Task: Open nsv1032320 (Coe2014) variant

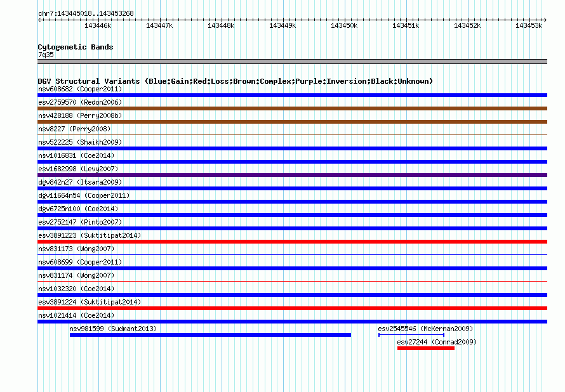Action: coord(76,289)
